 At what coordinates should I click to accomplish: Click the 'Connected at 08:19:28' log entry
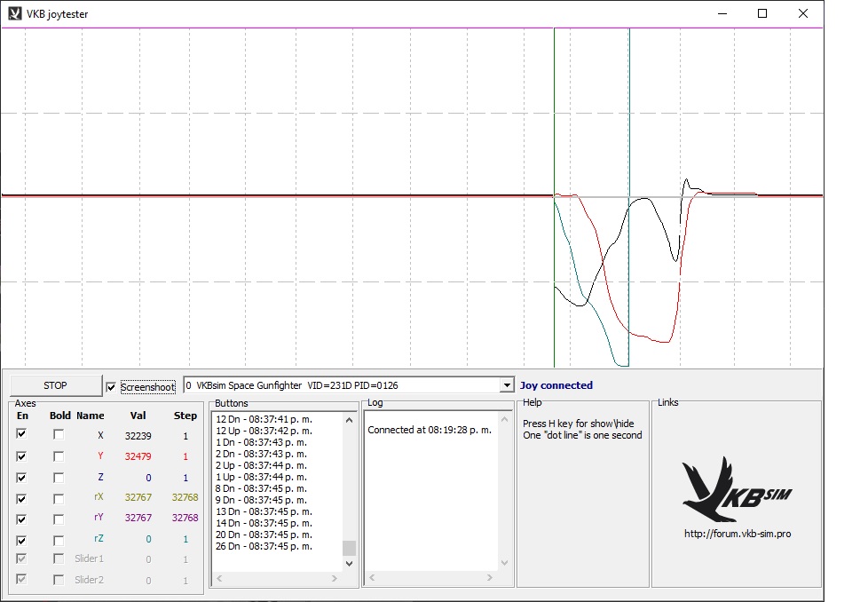coord(430,430)
